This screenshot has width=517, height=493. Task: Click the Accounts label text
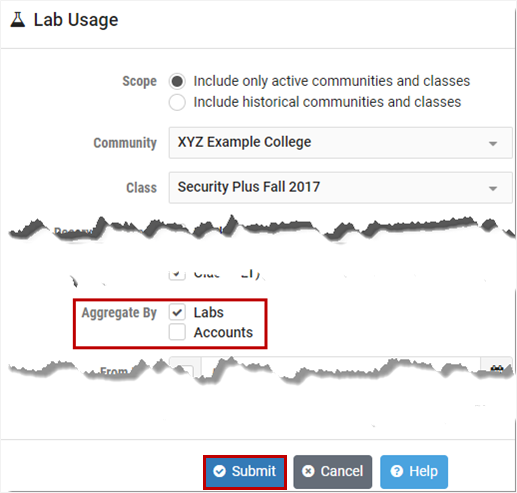[x=223, y=332]
